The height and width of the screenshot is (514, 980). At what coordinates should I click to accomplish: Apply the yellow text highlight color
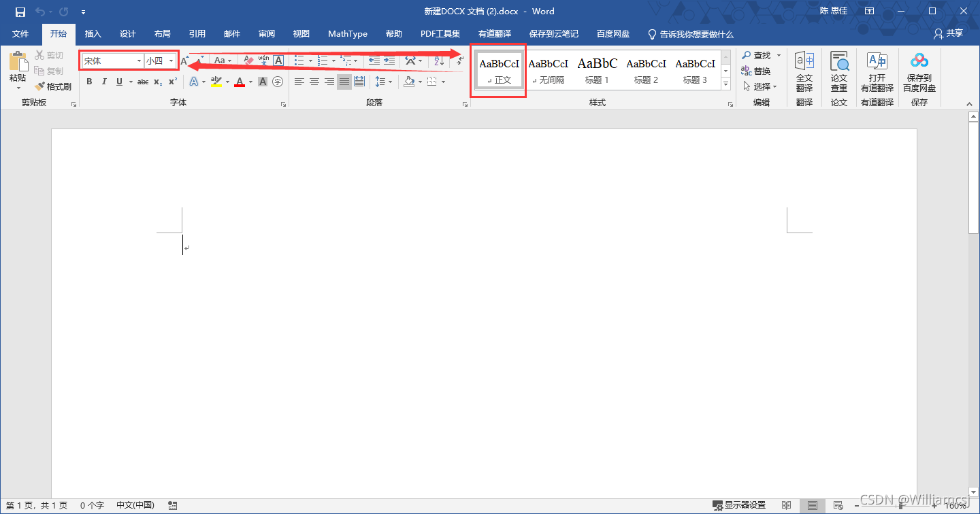click(x=216, y=82)
